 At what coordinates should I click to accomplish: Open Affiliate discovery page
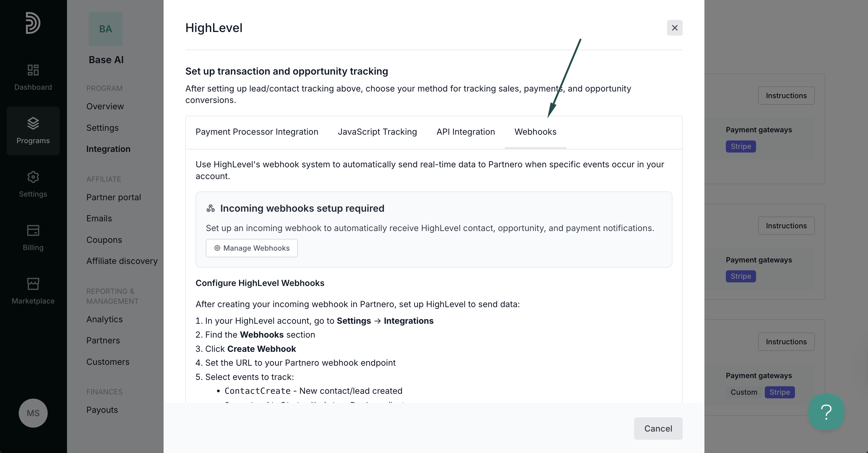pyautogui.click(x=122, y=261)
